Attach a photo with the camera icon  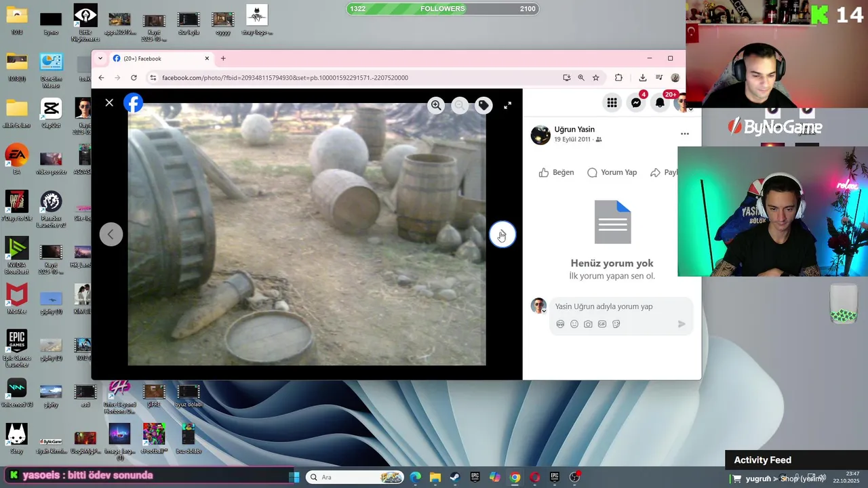click(x=588, y=324)
